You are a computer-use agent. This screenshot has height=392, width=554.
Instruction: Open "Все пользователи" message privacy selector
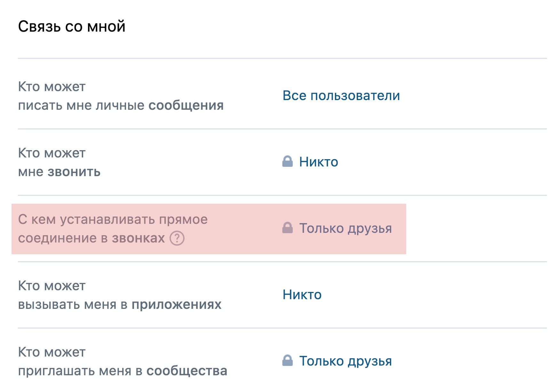click(x=341, y=95)
